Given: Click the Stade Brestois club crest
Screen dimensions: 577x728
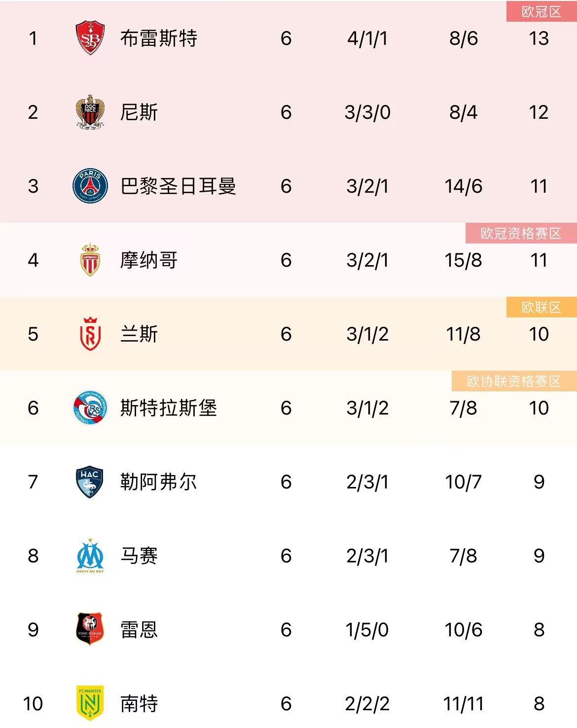Looking at the screenshot, I should point(90,38).
